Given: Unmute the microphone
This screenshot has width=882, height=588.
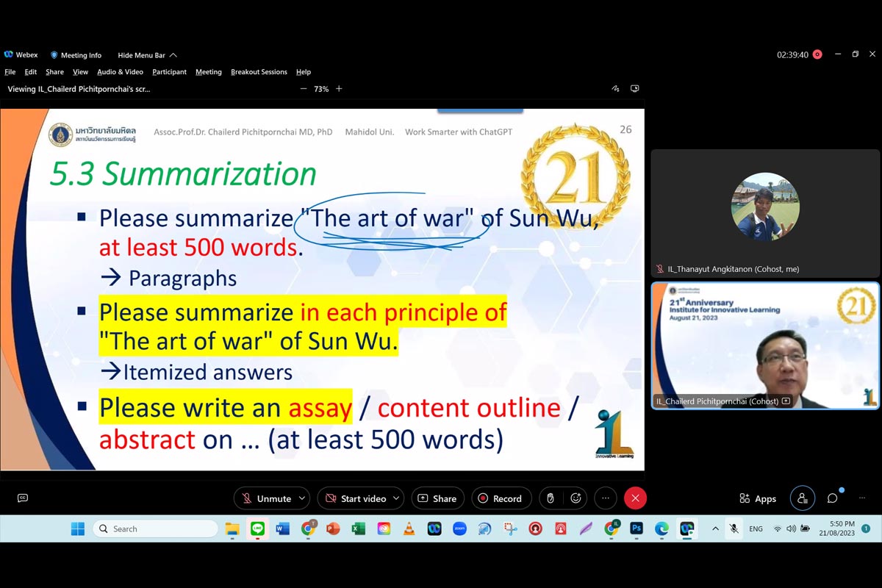Looking at the screenshot, I should 265,498.
